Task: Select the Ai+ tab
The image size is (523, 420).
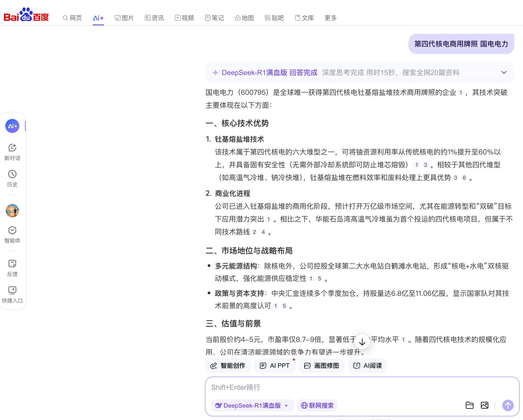Action: pyautogui.click(x=98, y=18)
